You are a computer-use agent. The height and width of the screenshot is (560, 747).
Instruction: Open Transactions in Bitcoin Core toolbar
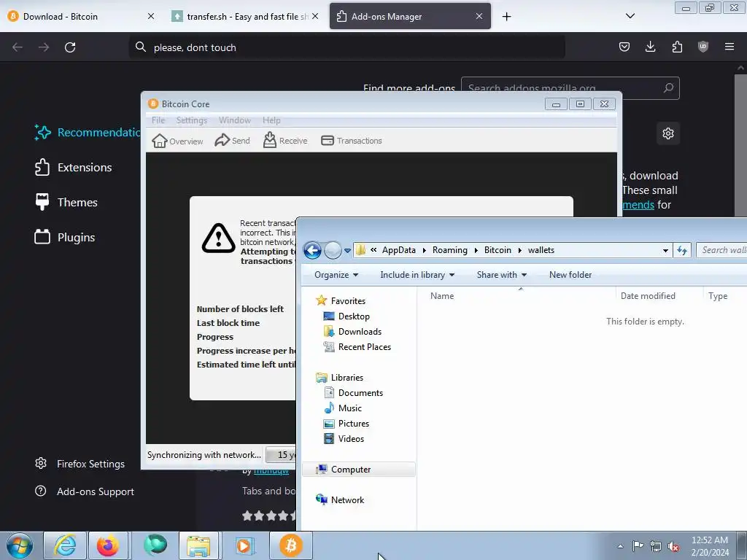[x=352, y=141]
